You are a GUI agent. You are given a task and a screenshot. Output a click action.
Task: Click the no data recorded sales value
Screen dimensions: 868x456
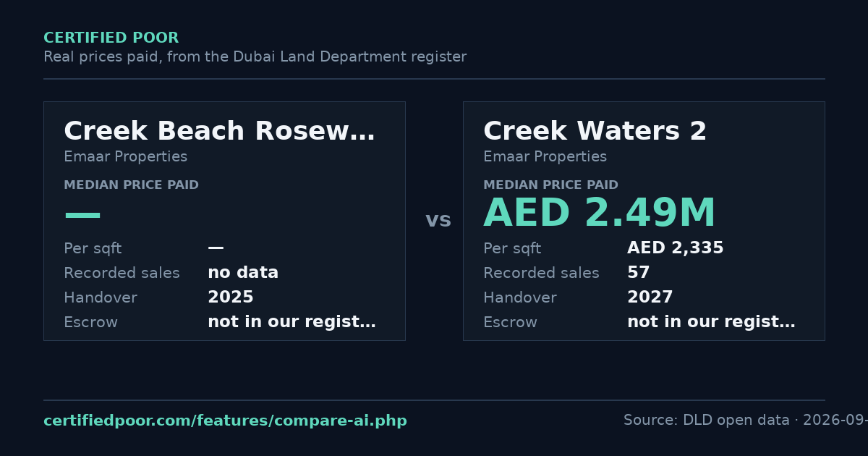(242, 273)
